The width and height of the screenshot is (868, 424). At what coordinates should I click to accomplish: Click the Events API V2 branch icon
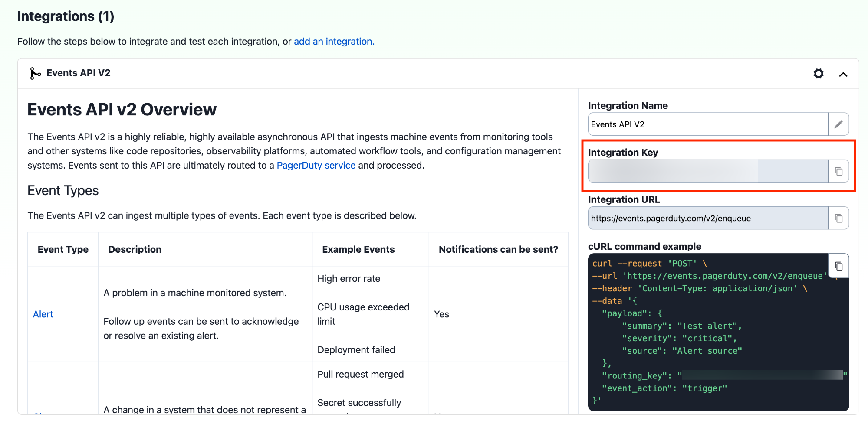[35, 73]
